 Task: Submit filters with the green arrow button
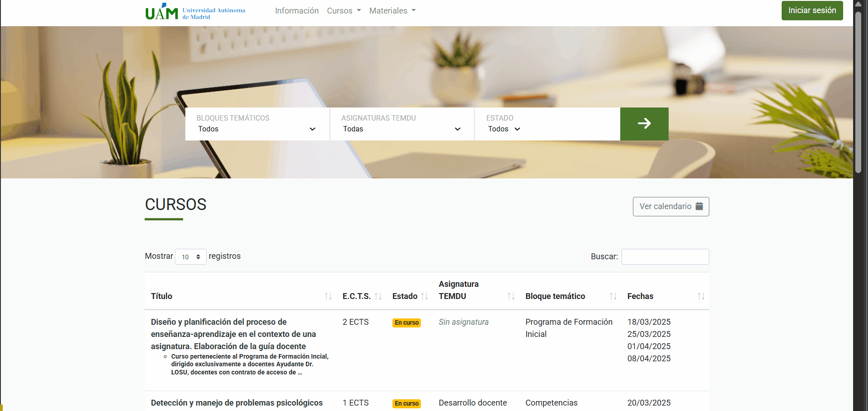tap(644, 124)
